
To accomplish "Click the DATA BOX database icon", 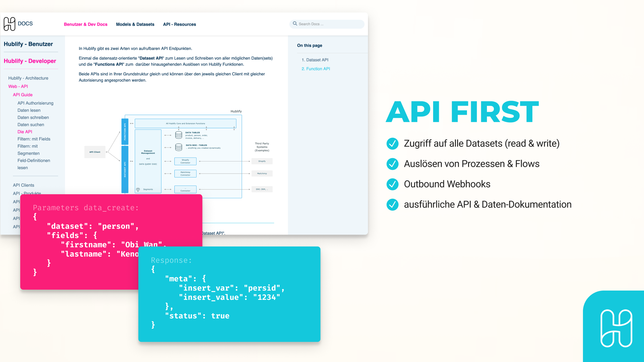I will click(179, 146).
